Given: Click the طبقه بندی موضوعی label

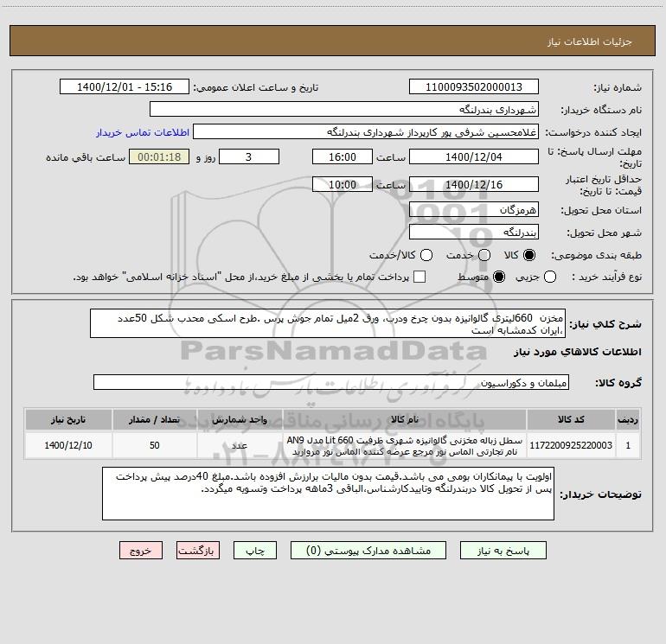Looking at the screenshot, I should click(596, 255).
